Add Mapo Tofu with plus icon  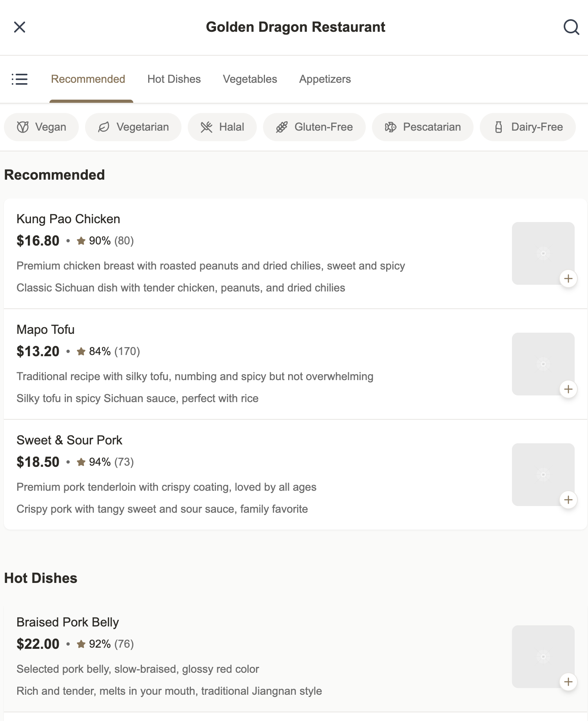coord(568,390)
